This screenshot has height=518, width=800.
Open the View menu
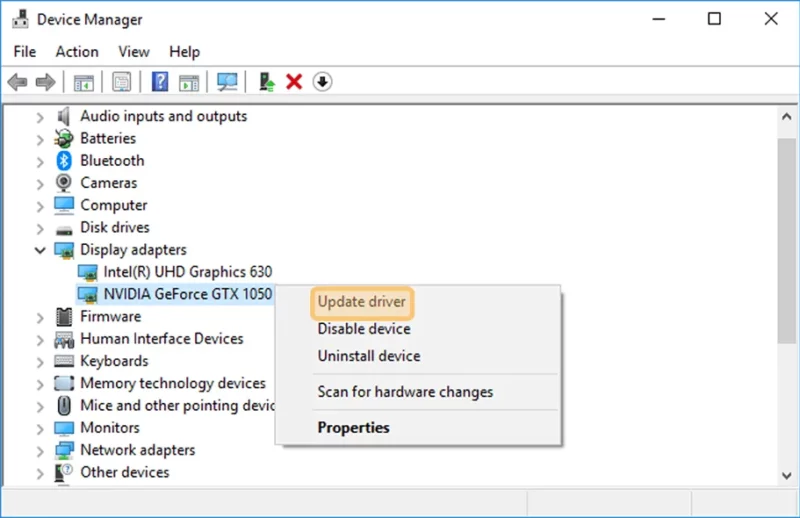click(134, 52)
